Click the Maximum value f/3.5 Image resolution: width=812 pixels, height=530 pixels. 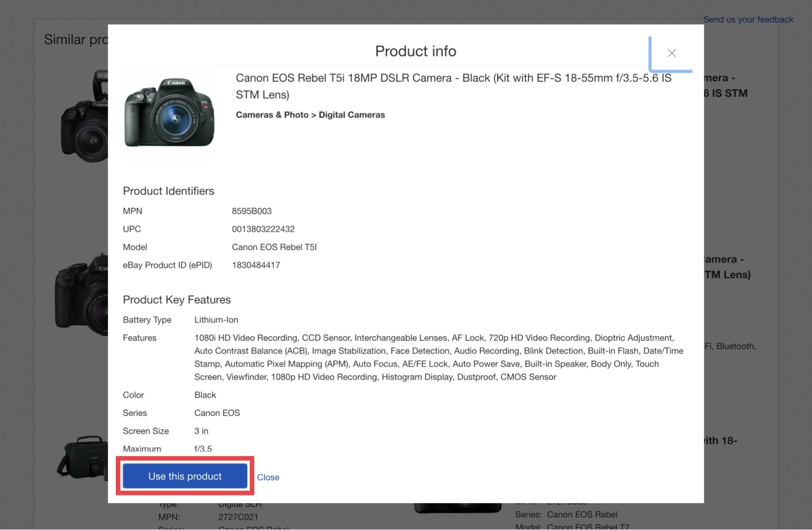coord(203,449)
